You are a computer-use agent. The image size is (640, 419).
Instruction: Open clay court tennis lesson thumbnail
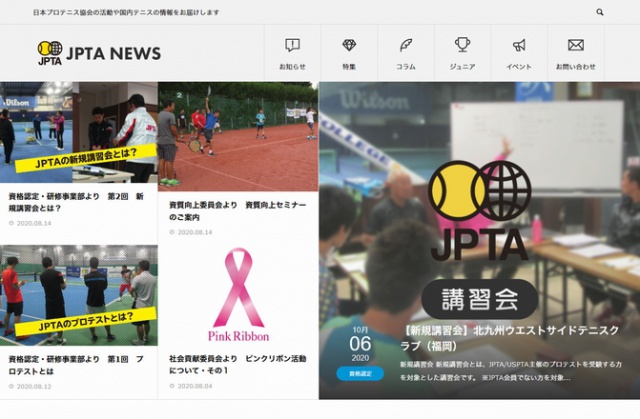[x=238, y=137]
